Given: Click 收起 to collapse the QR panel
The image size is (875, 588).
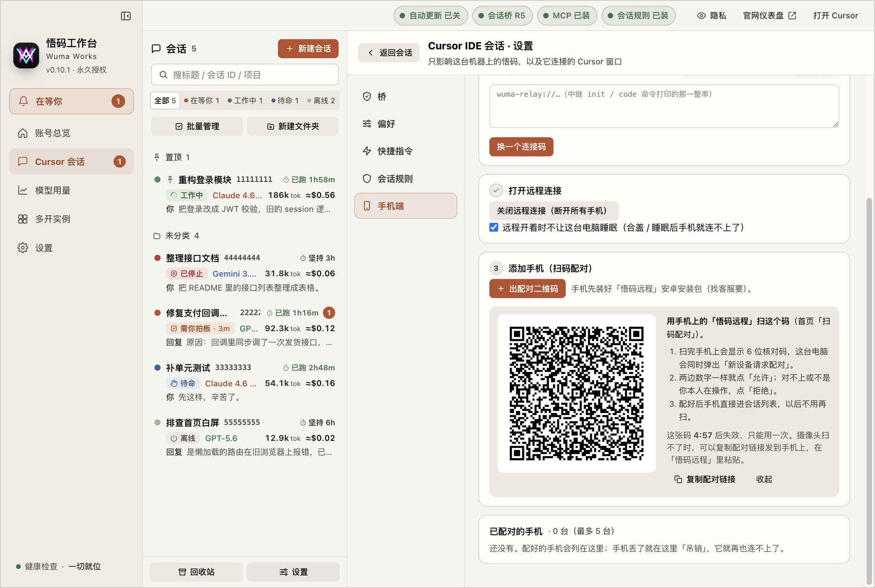Looking at the screenshot, I should (x=764, y=479).
